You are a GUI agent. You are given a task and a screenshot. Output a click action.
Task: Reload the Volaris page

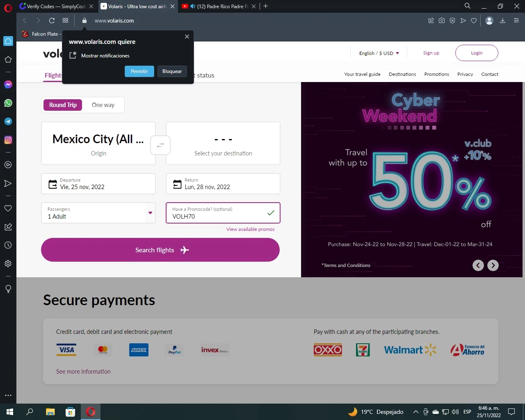pyautogui.click(x=52, y=21)
